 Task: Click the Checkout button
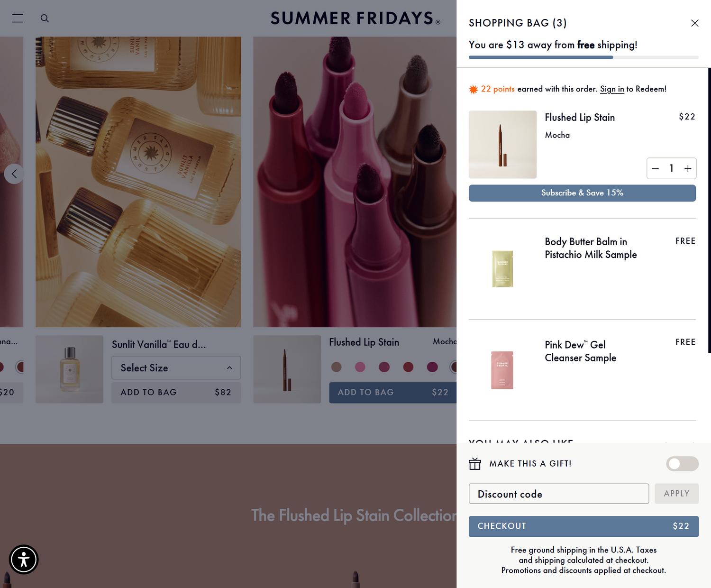(x=583, y=526)
